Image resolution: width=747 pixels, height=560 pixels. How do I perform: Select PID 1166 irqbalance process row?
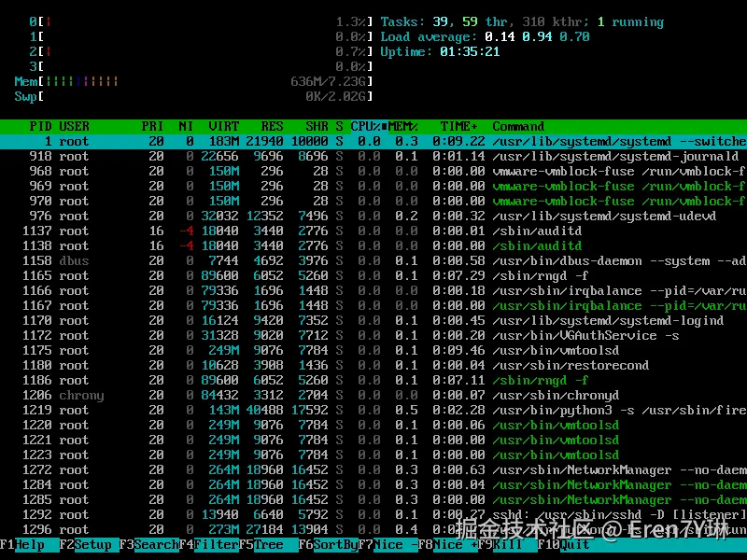(x=373, y=290)
